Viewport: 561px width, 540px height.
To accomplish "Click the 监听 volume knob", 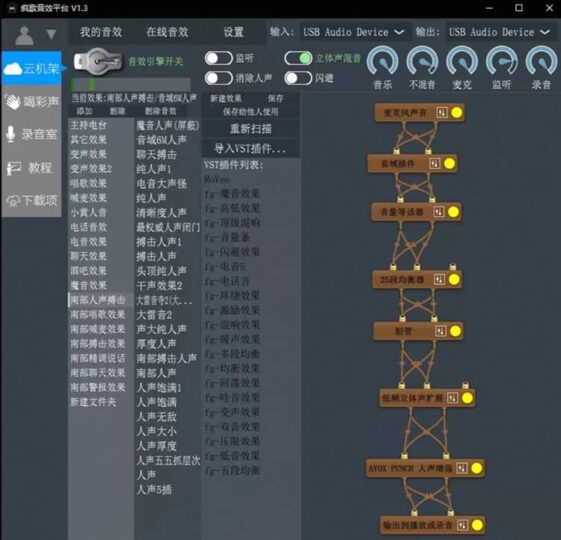I will 502,60.
